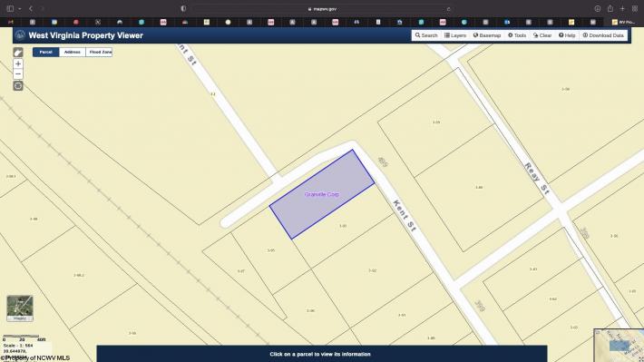Screen dimensions: 644x362
Task: Open the Layers panel
Action: pos(455,35)
